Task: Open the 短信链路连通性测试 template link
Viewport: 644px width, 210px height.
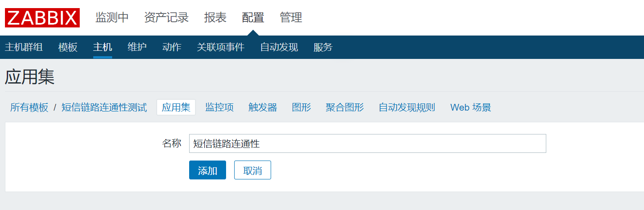Action: (x=104, y=107)
